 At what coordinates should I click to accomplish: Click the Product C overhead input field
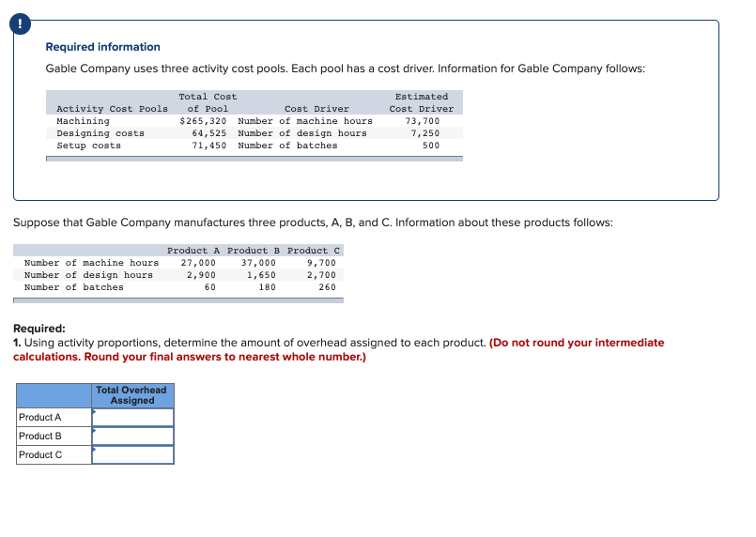tap(132, 455)
